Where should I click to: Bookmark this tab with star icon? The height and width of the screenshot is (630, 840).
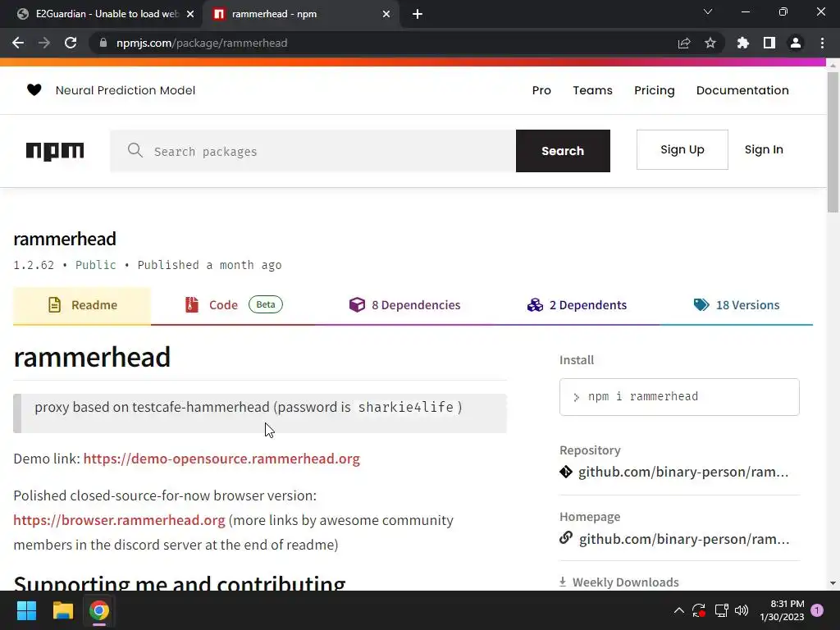coord(710,43)
